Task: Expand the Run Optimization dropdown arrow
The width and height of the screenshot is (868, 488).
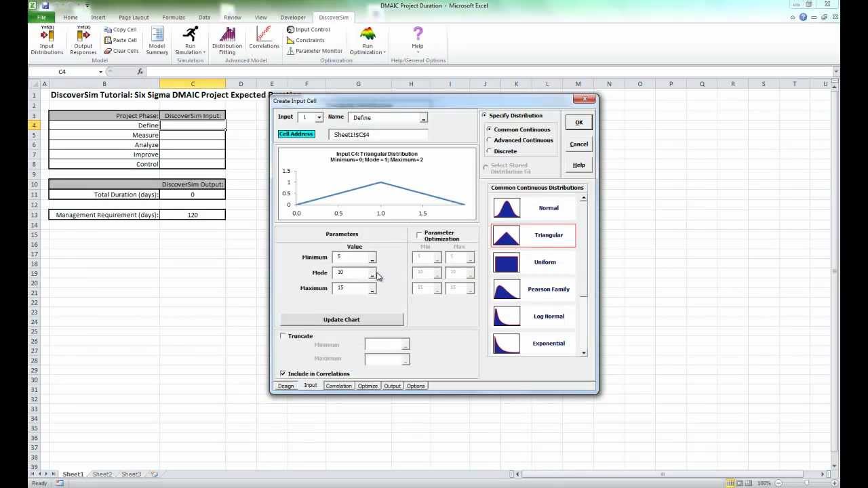Action: (384, 53)
